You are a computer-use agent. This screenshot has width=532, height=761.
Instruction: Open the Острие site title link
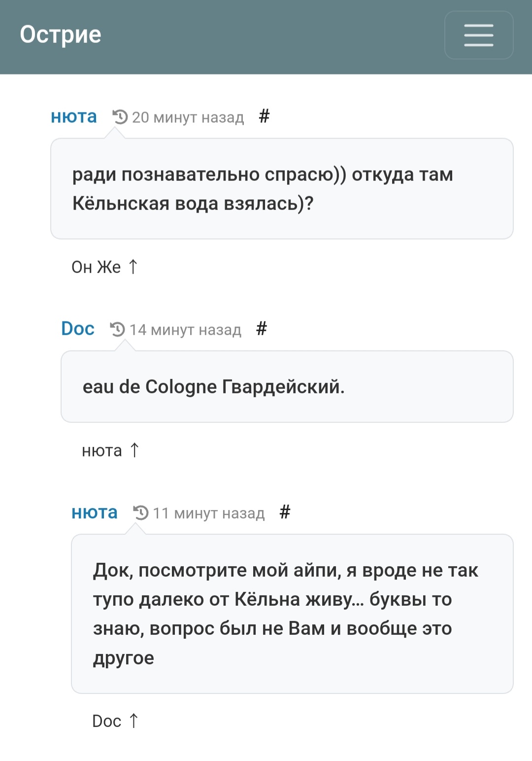pos(61,35)
